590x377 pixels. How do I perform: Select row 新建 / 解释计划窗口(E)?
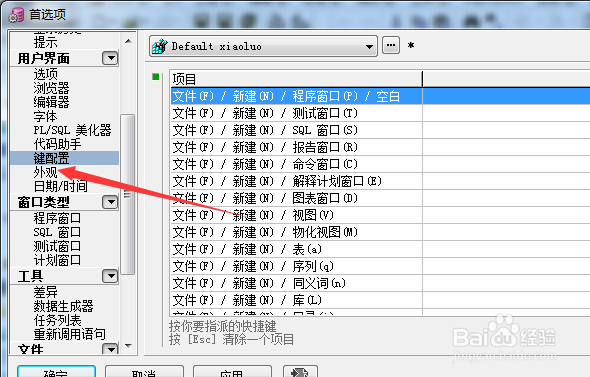coord(297,181)
